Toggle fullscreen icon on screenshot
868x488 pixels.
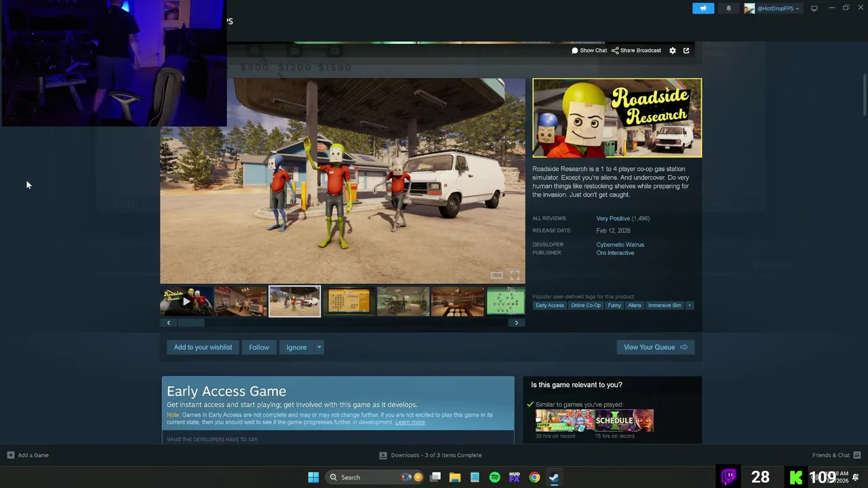(x=515, y=275)
